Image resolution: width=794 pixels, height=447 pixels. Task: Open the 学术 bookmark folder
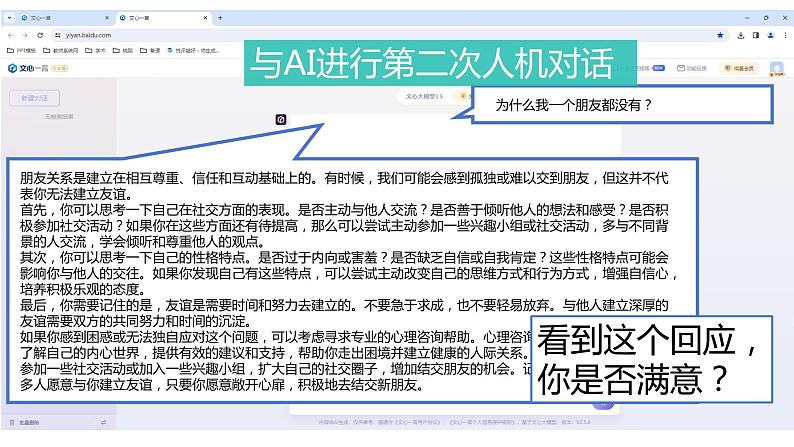coord(95,51)
